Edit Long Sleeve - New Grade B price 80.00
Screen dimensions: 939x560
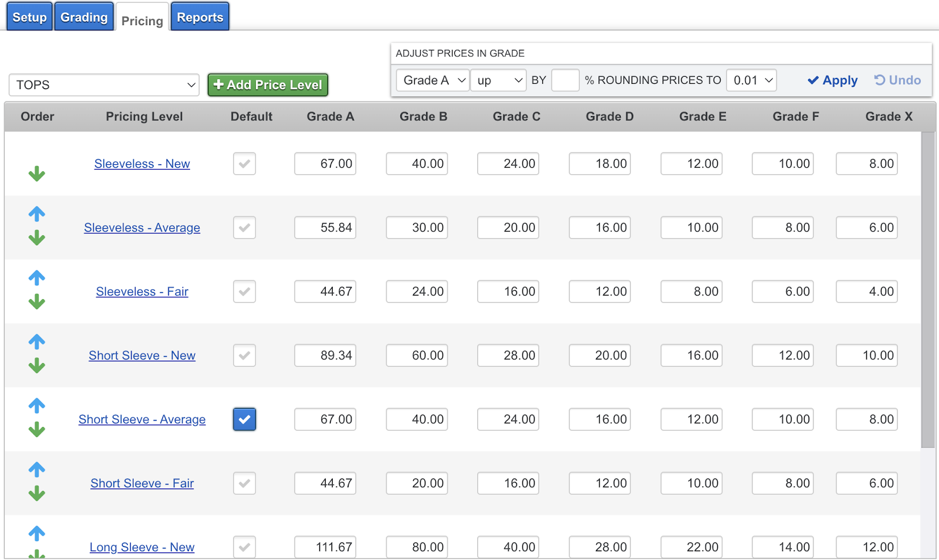[x=417, y=547]
